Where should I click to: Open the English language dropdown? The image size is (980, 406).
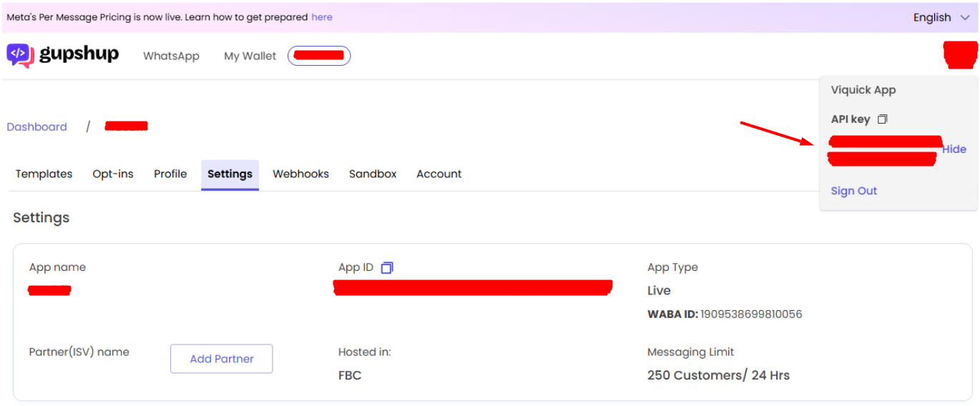[941, 17]
